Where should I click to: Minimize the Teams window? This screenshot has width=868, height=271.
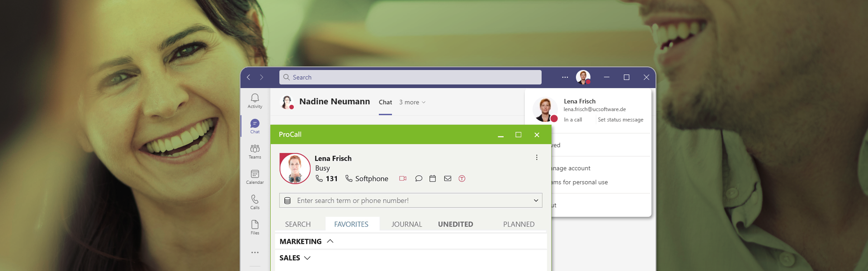607,77
